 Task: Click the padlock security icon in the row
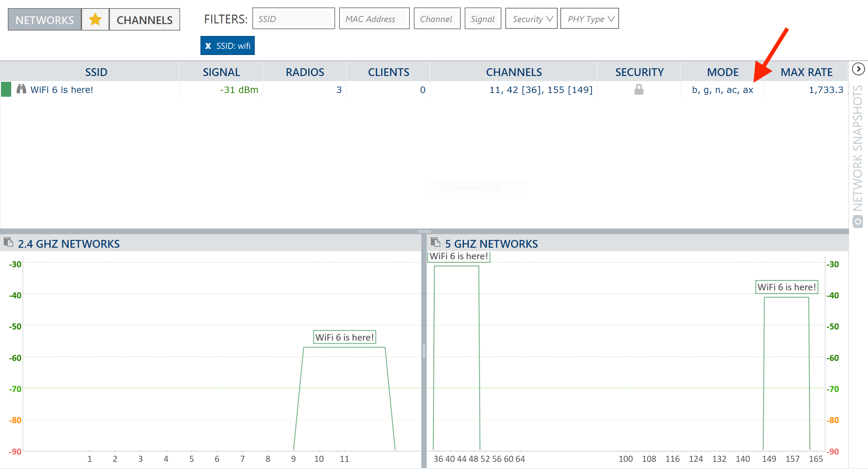point(639,89)
